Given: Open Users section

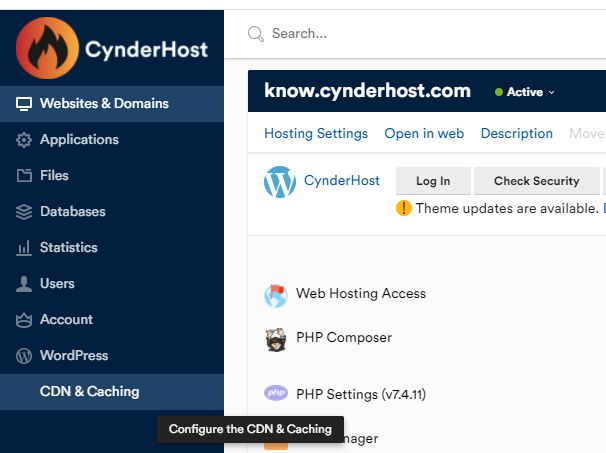Looking at the screenshot, I should click(112, 284).
